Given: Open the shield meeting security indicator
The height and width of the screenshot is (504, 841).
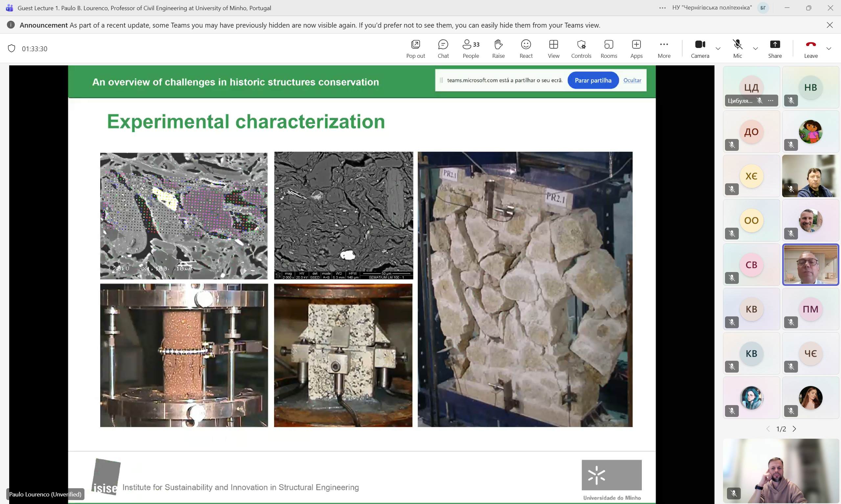Looking at the screenshot, I should click(12, 49).
